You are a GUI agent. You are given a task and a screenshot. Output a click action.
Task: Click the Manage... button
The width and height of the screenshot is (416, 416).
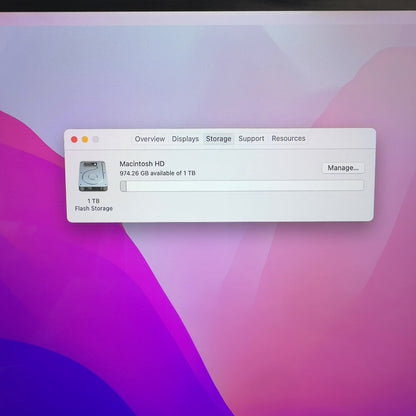click(x=343, y=168)
